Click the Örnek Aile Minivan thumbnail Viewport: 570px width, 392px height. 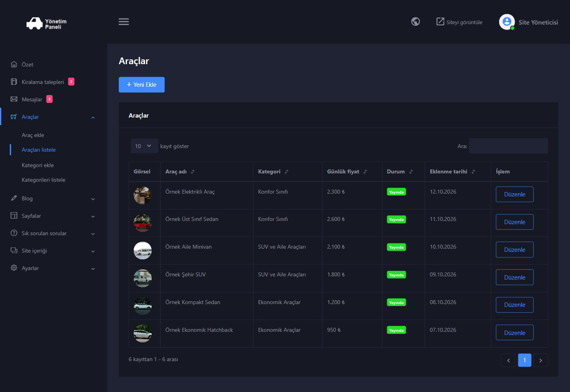[142, 251]
